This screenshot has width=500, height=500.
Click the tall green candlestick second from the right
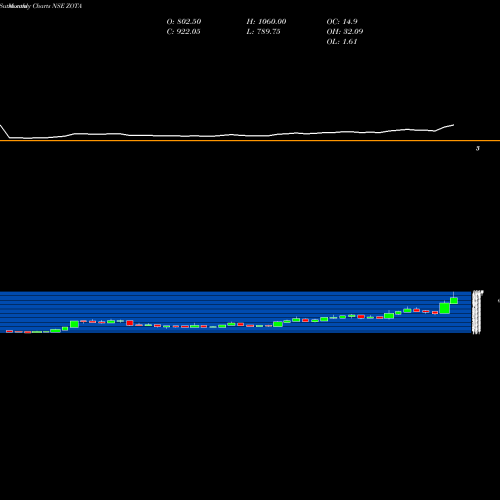pos(445,308)
